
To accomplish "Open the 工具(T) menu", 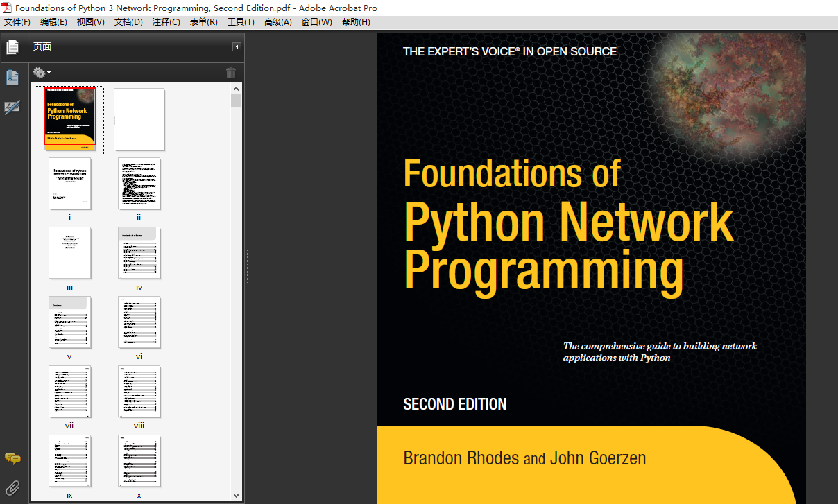I will (241, 22).
